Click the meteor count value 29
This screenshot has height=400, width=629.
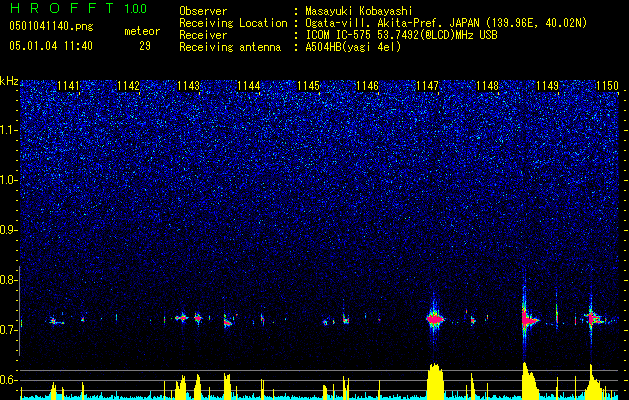click(145, 46)
